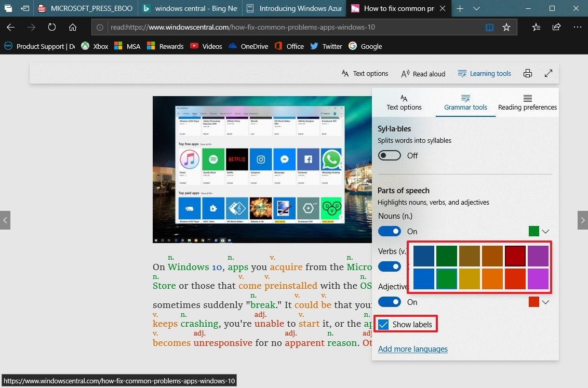Pick the dark red color swatch
Image resolution: width=588 pixels, height=388 pixels.
click(x=515, y=256)
